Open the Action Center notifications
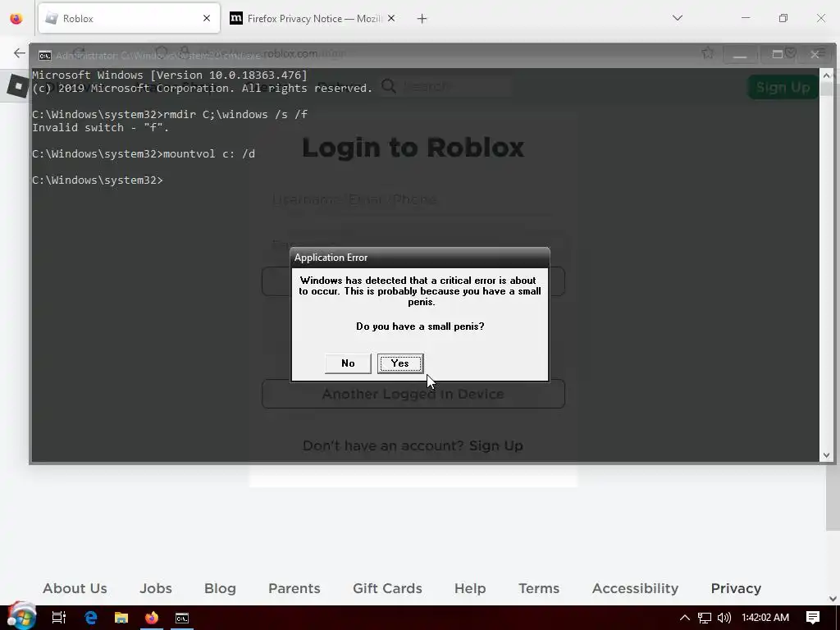The height and width of the screenshot is (630, 840). (x=813, y=618)
